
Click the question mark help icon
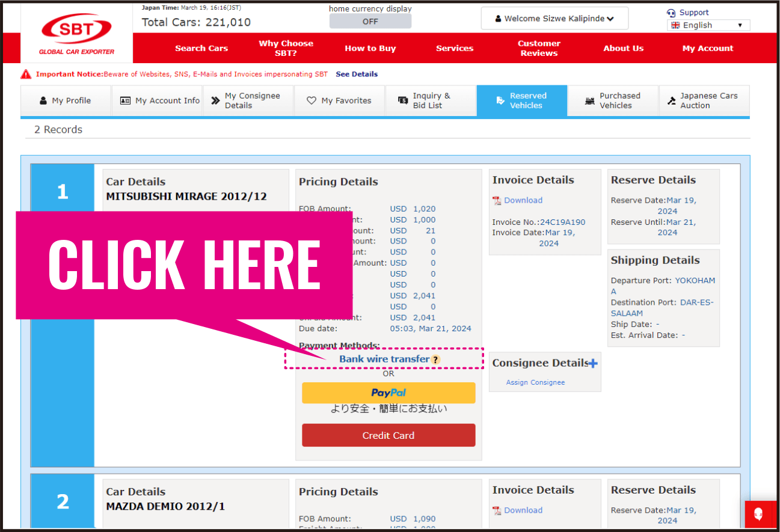point(436,359)
